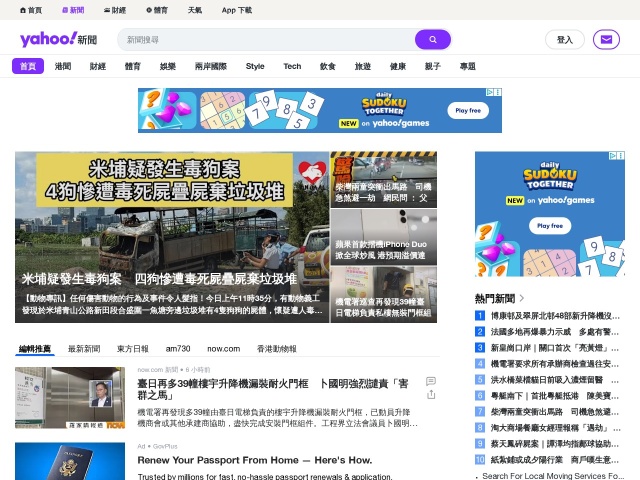Click the 登入 button

[565, 40]
